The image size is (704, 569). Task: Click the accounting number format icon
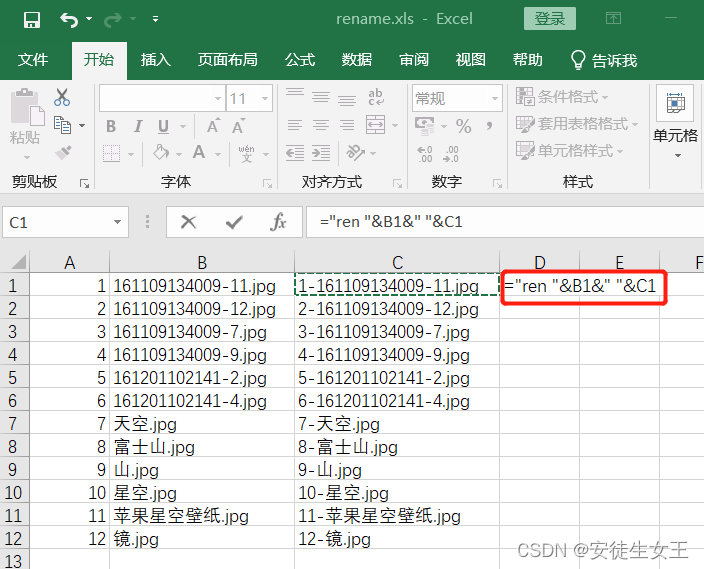point(425,126)
